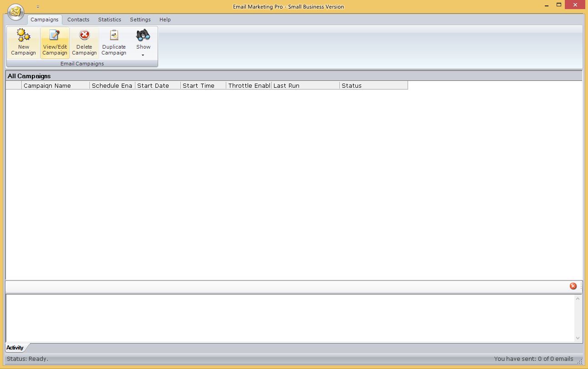Open the Help menu

tap(165, 19)
